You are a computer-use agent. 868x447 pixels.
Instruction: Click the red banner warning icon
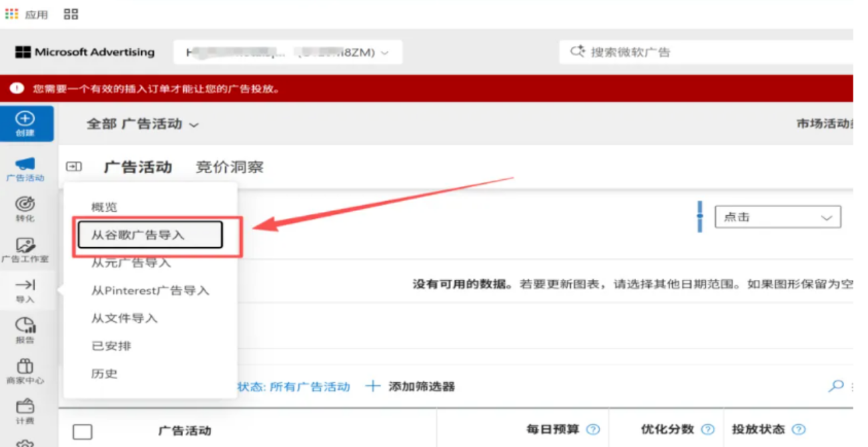(x=17, y=89)
